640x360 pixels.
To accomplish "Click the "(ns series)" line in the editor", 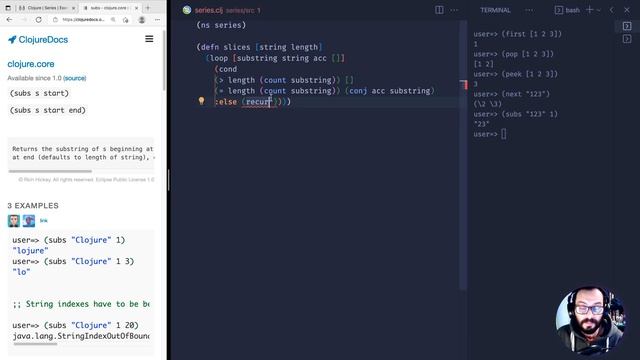I will [x=221, y=25].
